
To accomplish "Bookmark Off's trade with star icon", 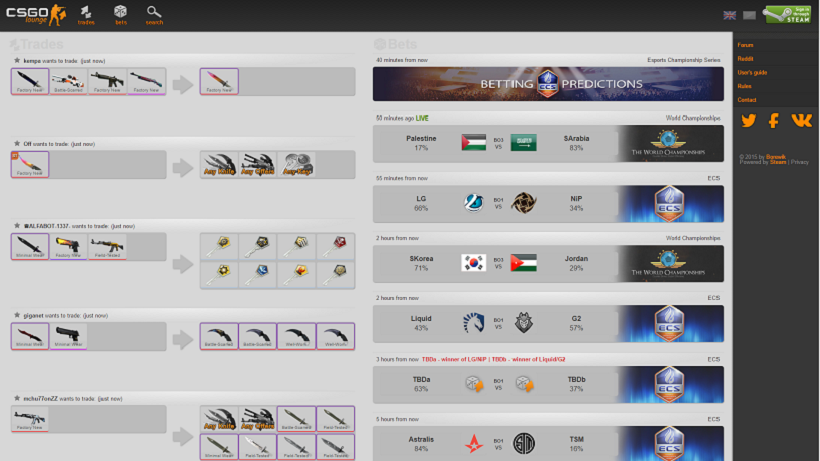I will pos(17,144).
